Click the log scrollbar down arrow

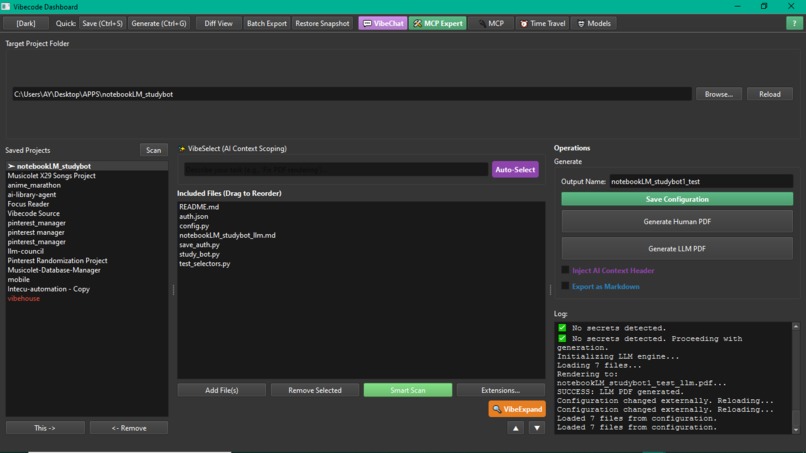point(796,430)
